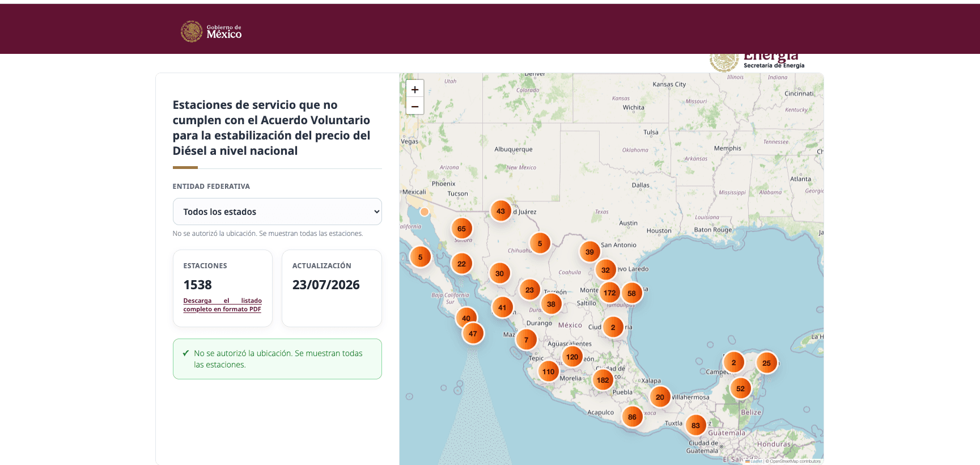This screenshot has width=980, height=465.
Task: Expand the 86 station cluster near Acapulco
Action: [x=632, y=417]
